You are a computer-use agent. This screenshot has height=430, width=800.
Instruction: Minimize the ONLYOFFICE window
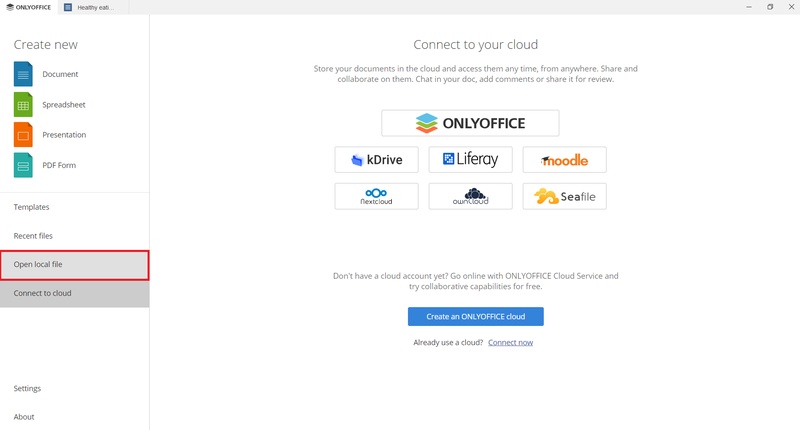748,7
